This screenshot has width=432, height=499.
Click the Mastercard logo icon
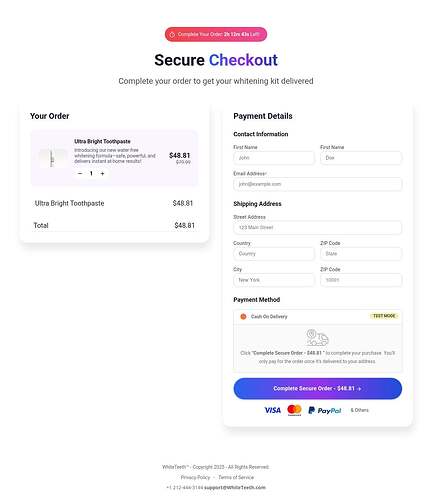(x=294, y=410)
